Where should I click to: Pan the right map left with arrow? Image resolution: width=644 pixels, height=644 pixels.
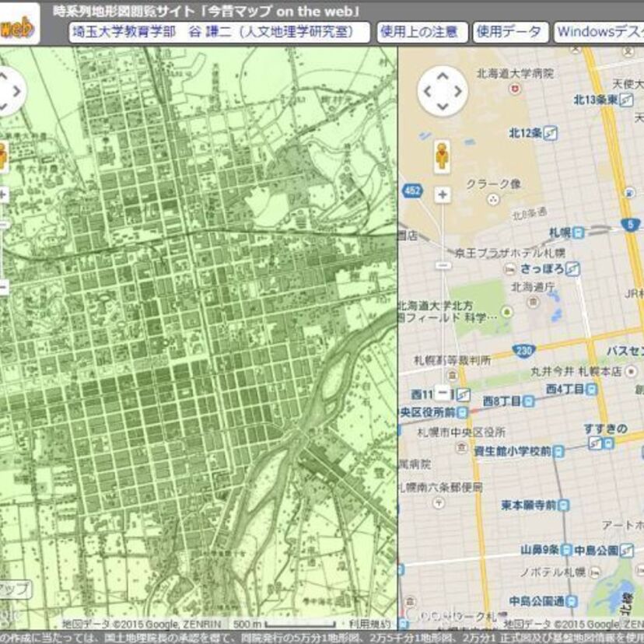pos(427,92)
